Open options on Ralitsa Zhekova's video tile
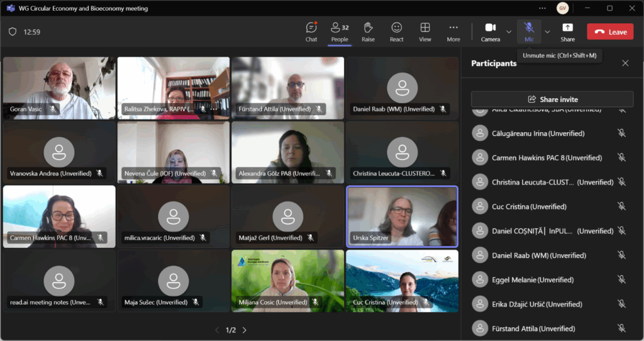644x341 pixels. (x=213, y=109)
